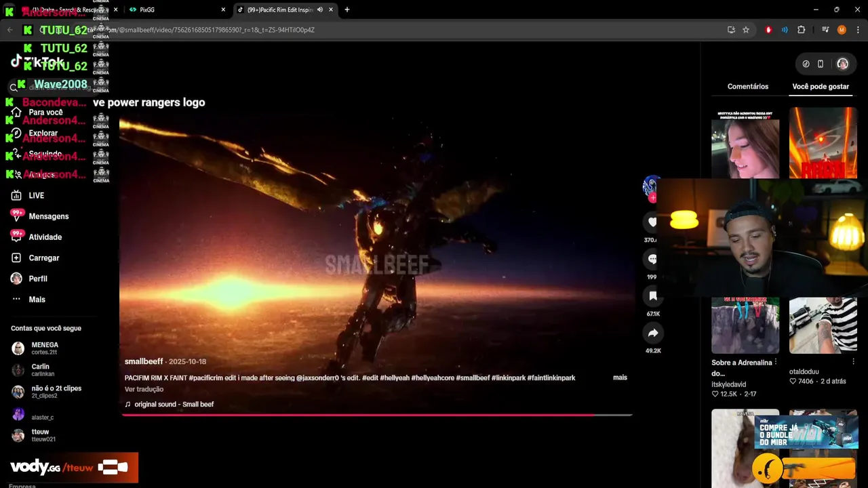868x488 pixels.
Task: Click the Contas que você segue heading
Action: [46, 328]
